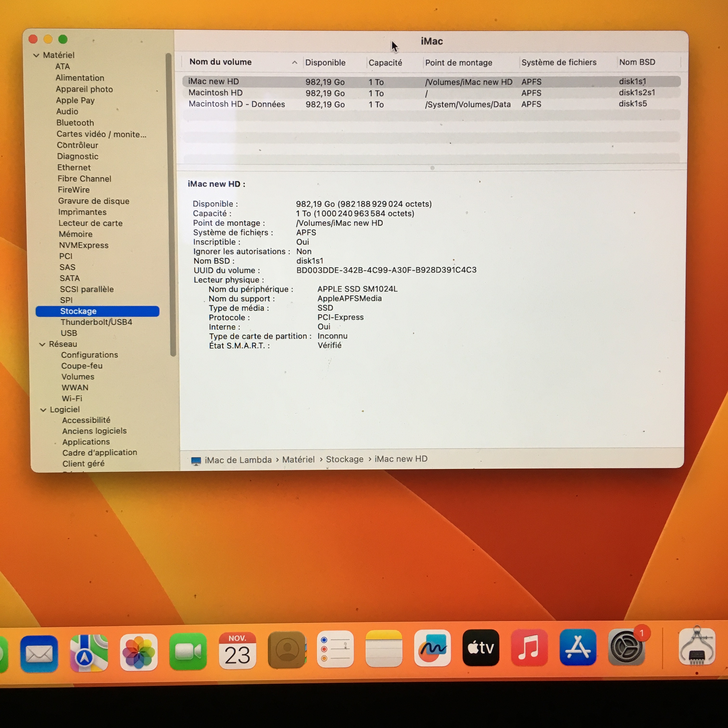
Task: Select the highlighted Stockage item
Action: pyautogui.click(x=97, y=311)
